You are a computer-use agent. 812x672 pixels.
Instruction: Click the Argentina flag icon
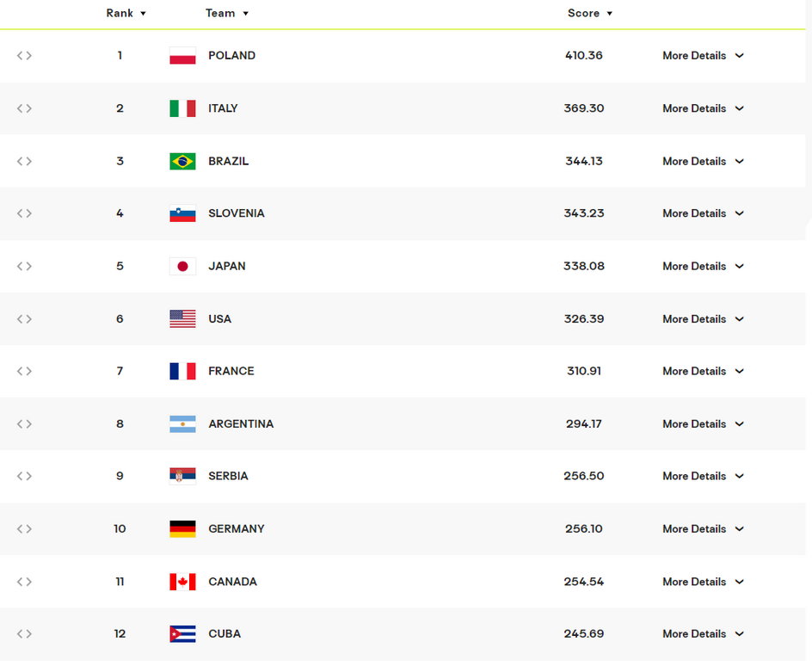point(182,424)
